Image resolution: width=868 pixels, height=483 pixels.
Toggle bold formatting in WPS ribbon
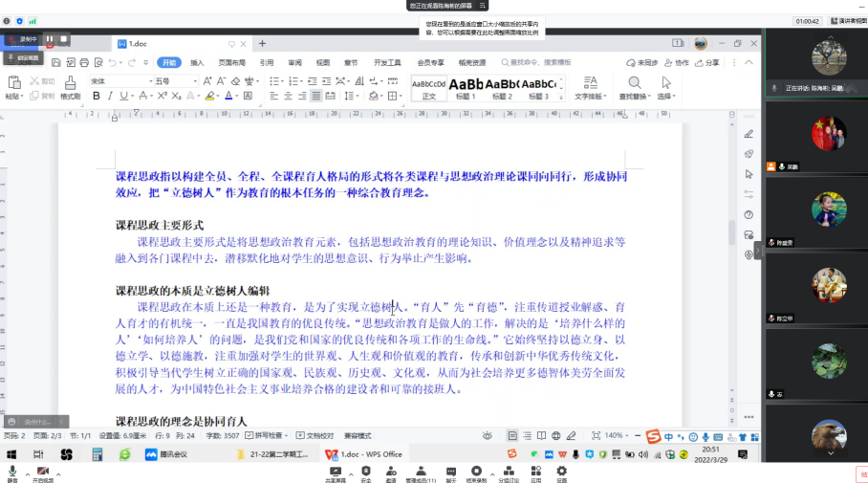[x=97, y=96]
